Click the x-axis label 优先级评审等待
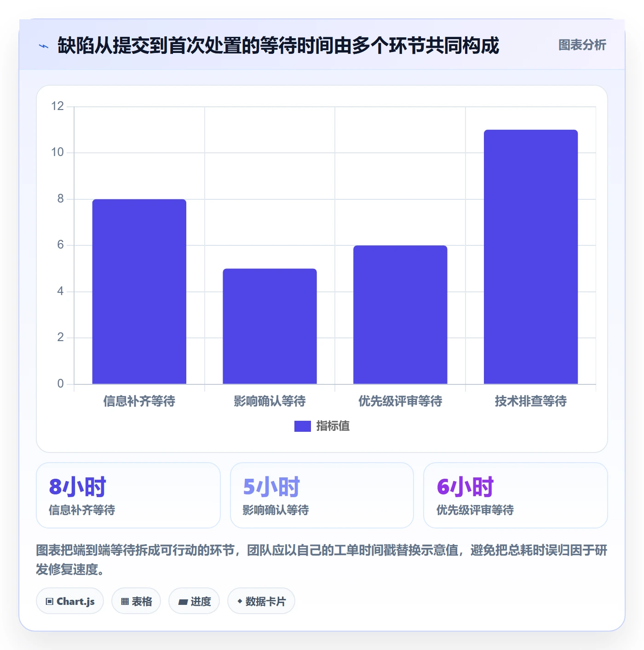The width and height of the screenshot is (644, 650). coord(400,401)
